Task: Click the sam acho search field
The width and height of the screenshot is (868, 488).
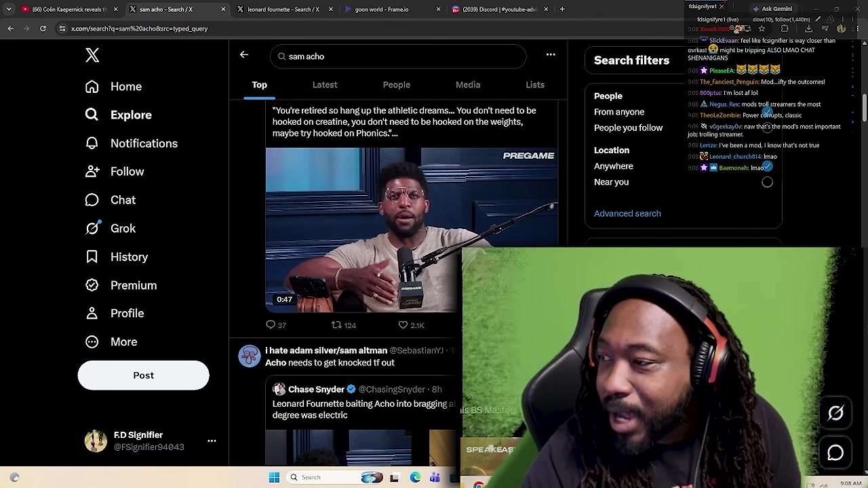Action: coord(398,56)
